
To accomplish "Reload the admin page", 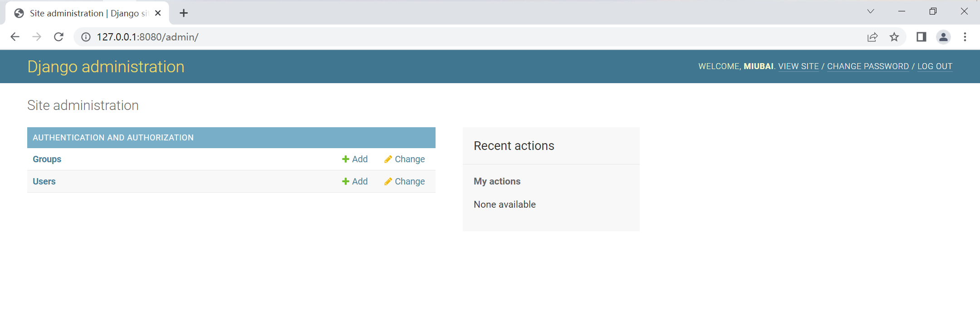I will (59, 37).
